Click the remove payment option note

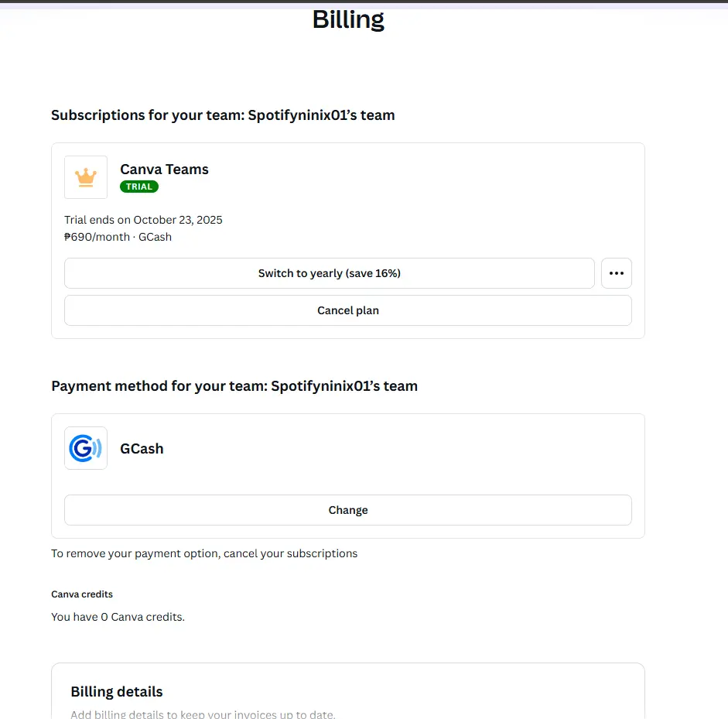tap(204, 553)
